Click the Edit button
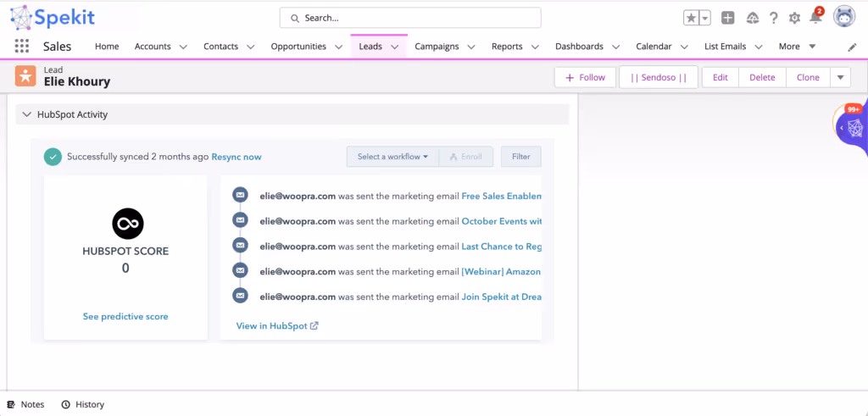 coord(721,77)
